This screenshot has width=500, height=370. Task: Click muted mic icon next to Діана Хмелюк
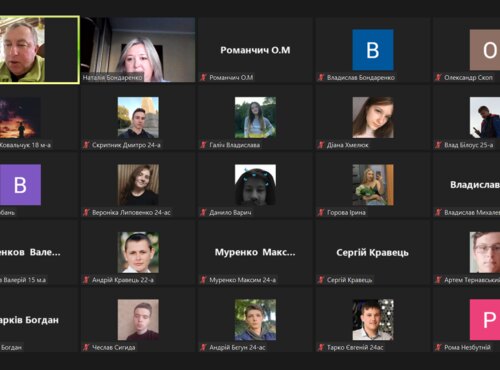pos(321,145)
